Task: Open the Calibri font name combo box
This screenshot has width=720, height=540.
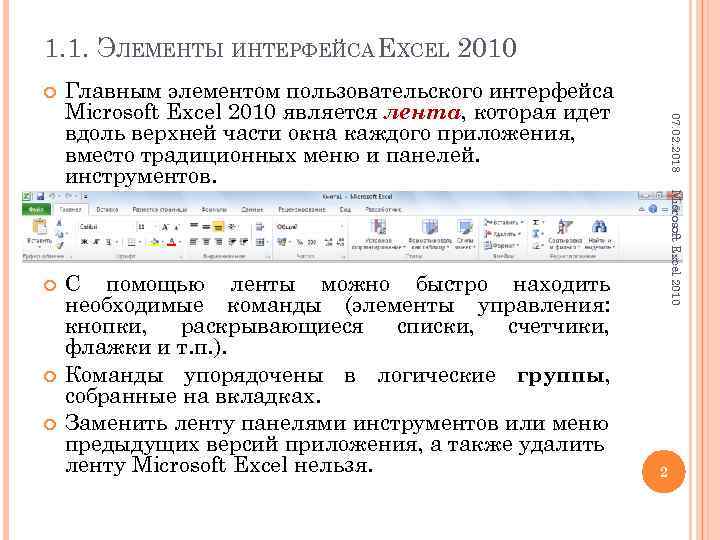Action: coord(106,227)
